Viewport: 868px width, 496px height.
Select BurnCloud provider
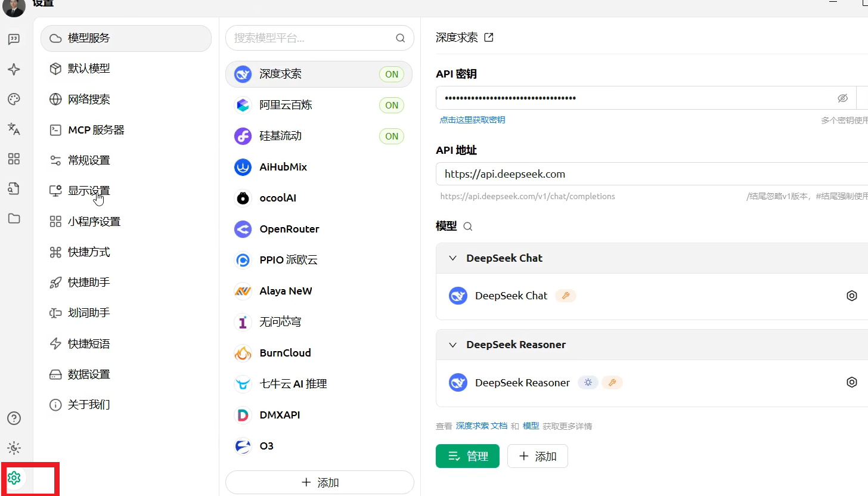tap(319, 354)
